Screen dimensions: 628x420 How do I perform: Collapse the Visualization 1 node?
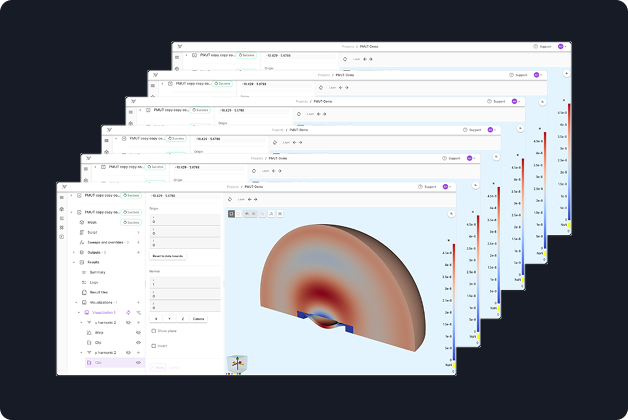79,312
